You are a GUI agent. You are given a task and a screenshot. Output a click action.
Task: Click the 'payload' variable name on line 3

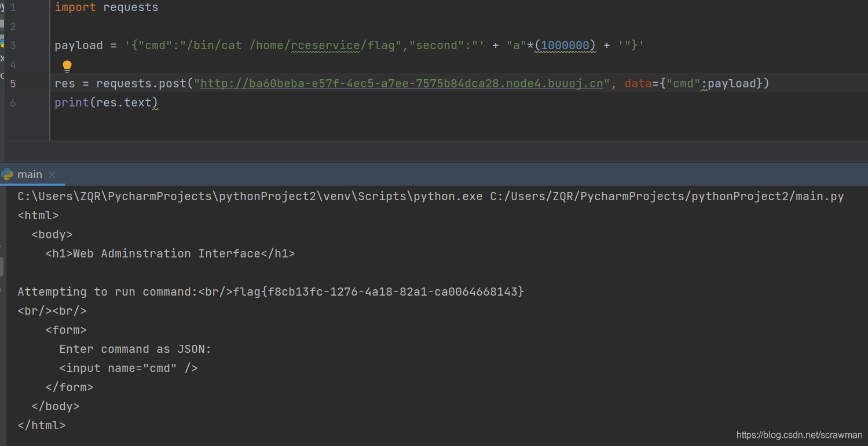click(x=79, y=46)
